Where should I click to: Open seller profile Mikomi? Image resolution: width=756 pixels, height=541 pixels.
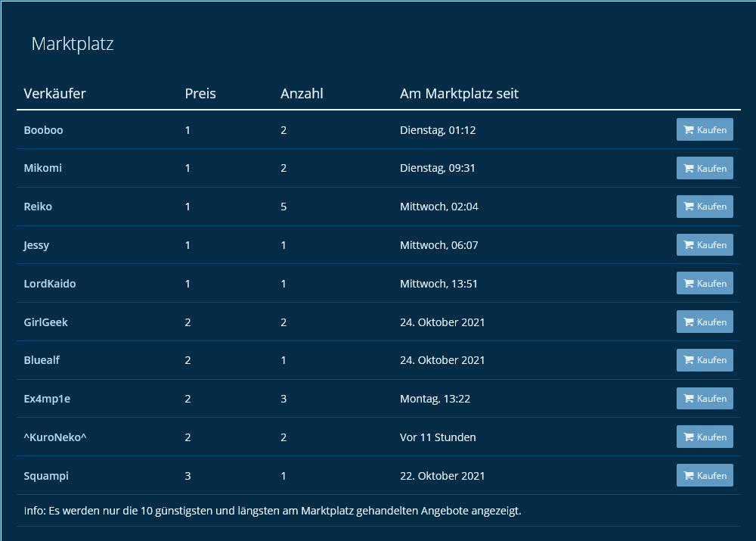(42, 168)
